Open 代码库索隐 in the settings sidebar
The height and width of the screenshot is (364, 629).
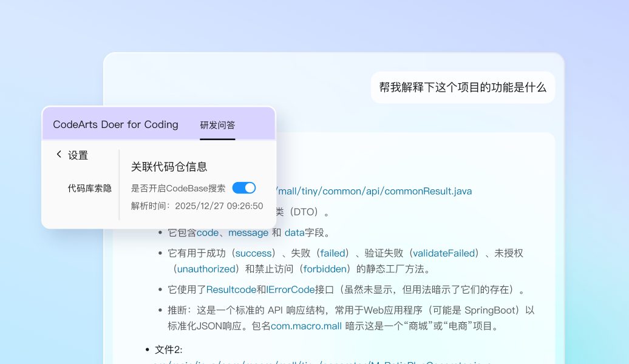(89, 189)
